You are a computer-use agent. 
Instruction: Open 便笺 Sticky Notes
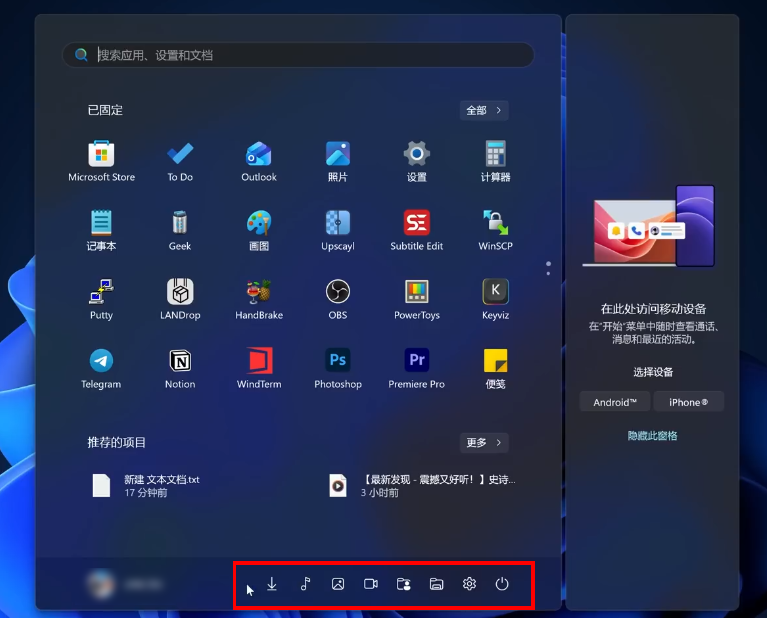click(x=495, y=368)
